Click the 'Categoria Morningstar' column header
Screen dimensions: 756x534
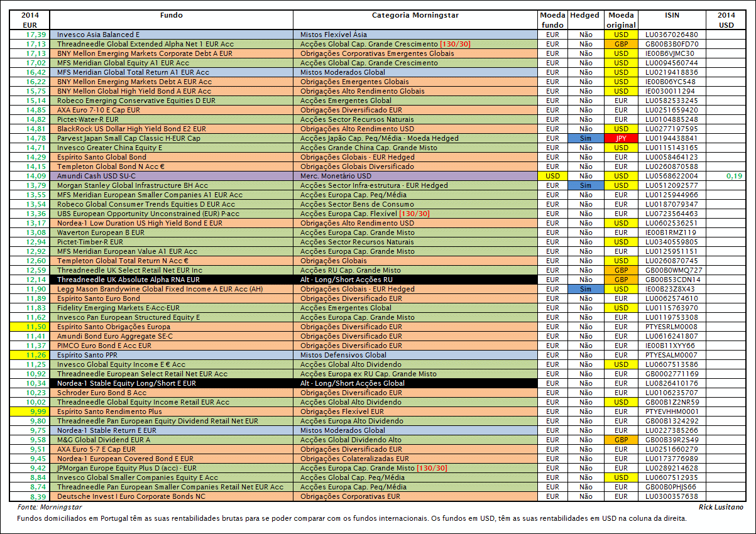pyautogui.click(x=415, y=19)
